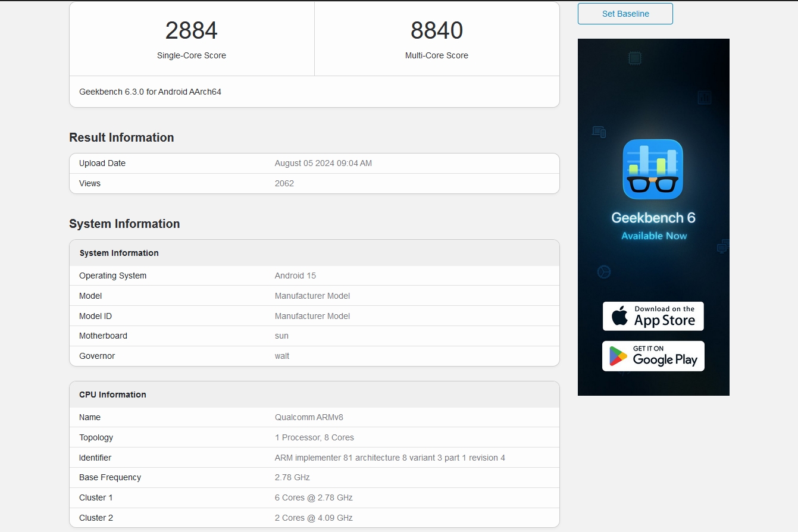The width and height of the screenshot is (798, 532).
Task: Click the Geekbench 6 app logo icon
Action: point(653,169)
